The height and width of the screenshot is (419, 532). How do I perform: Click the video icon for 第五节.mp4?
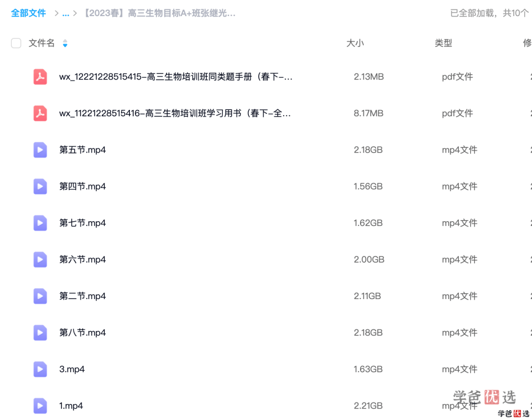pos(40,150)
